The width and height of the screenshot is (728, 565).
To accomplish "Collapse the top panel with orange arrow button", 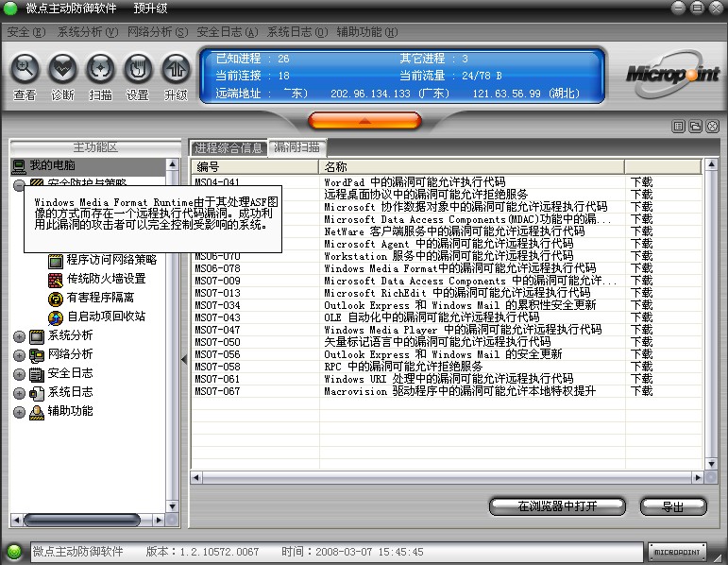I will (x=364, y=121).
